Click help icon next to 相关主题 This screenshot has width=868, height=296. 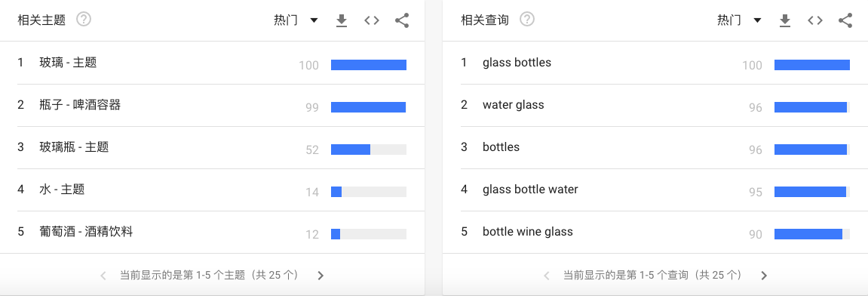point(84,20)
